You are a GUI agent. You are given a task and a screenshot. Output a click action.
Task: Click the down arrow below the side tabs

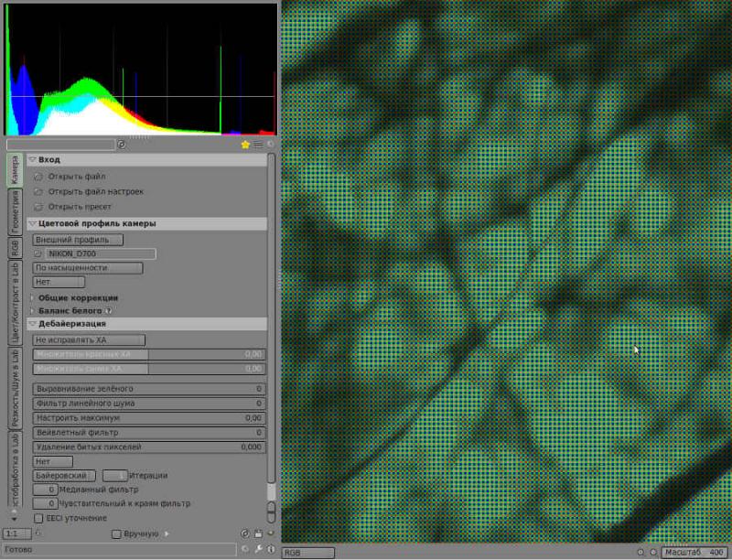(14, 519)
